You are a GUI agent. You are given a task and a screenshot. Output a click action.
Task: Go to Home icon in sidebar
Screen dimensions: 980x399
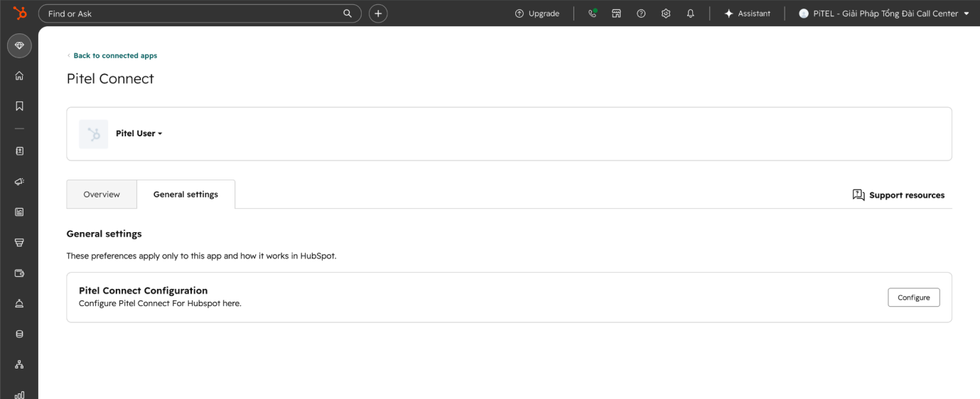[19, 76]
